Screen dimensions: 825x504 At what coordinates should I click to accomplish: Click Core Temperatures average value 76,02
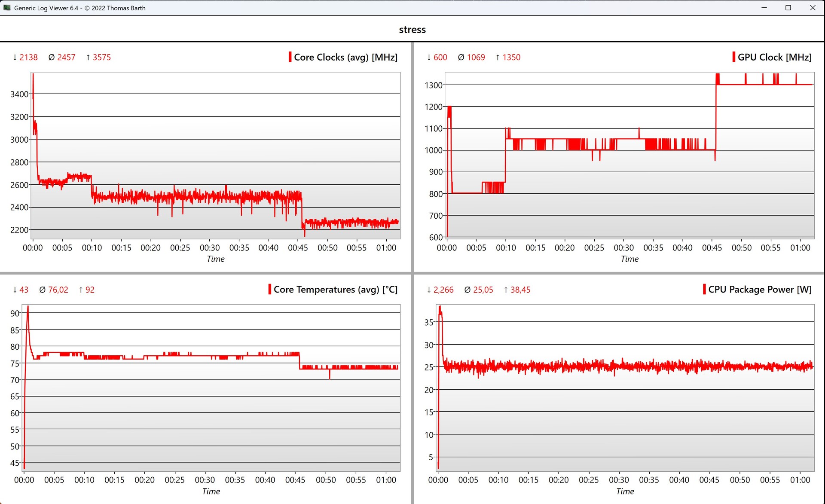click(58, 290)
